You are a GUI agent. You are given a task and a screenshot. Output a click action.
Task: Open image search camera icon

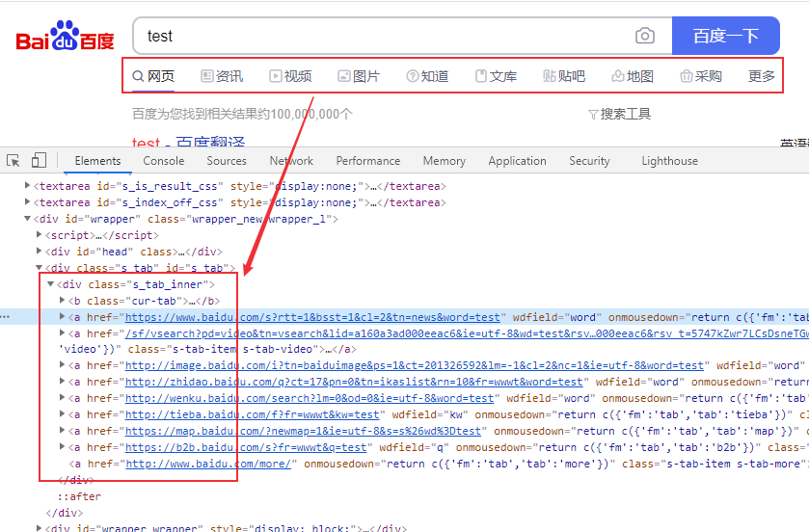(x=644, y=36)
